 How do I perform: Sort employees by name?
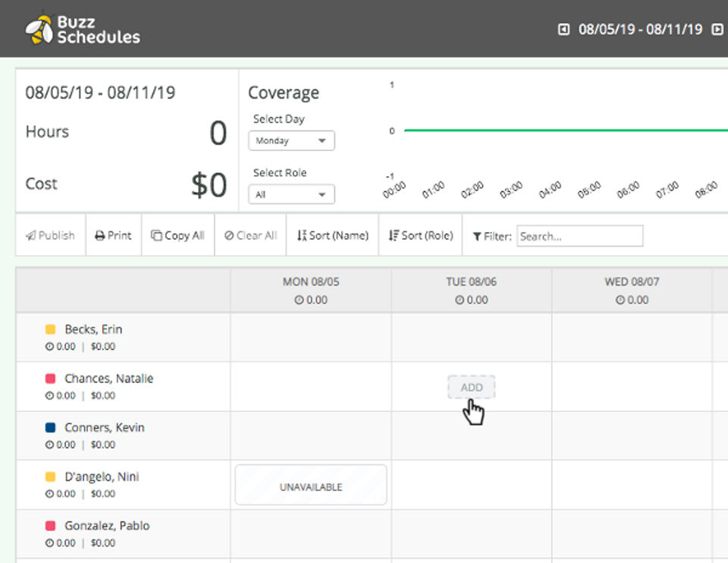(332, 235)
